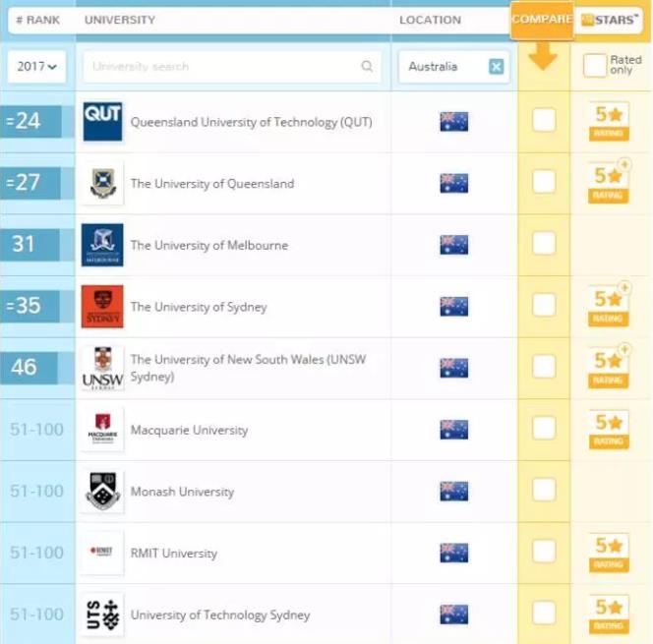
Task: Toggle the Rated only checkbox
Action: 595,66
